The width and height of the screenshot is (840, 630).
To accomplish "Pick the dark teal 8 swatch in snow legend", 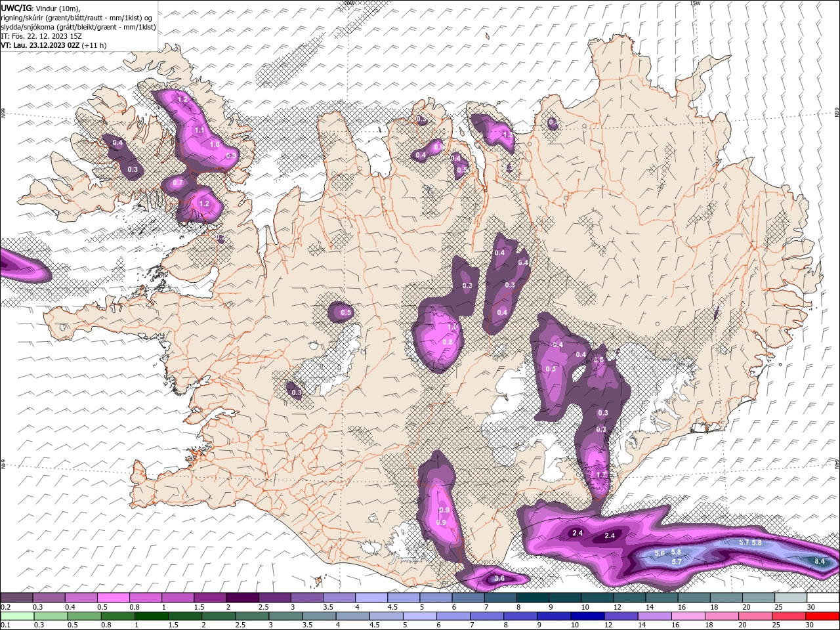I will point(533,598).
